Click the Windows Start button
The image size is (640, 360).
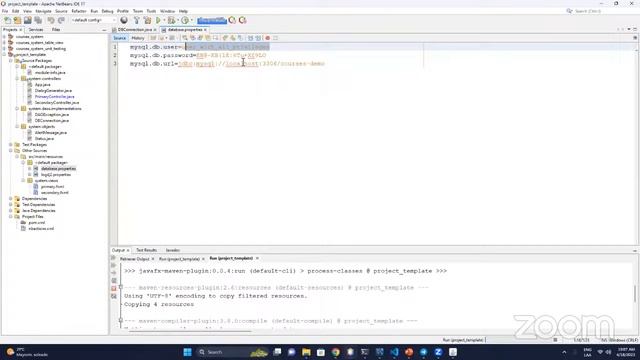click(187, 352)
